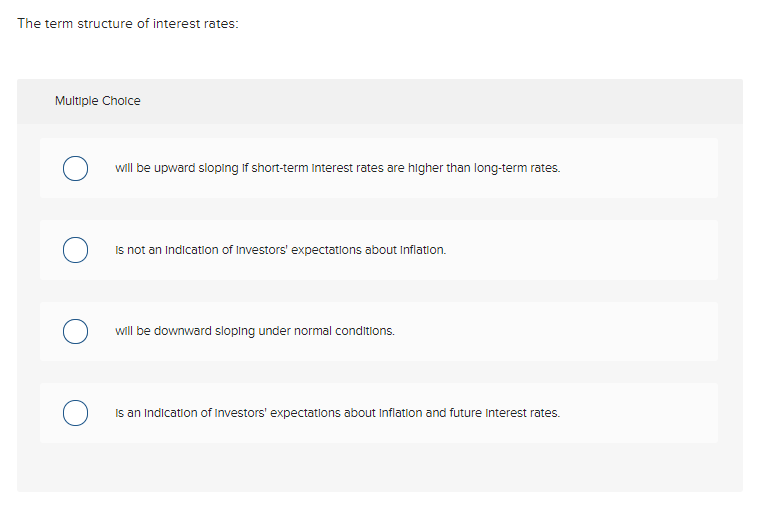Screen dimensions: 774x517
Task: Click 'short-term' in the first answer
Action: (279, 168)
